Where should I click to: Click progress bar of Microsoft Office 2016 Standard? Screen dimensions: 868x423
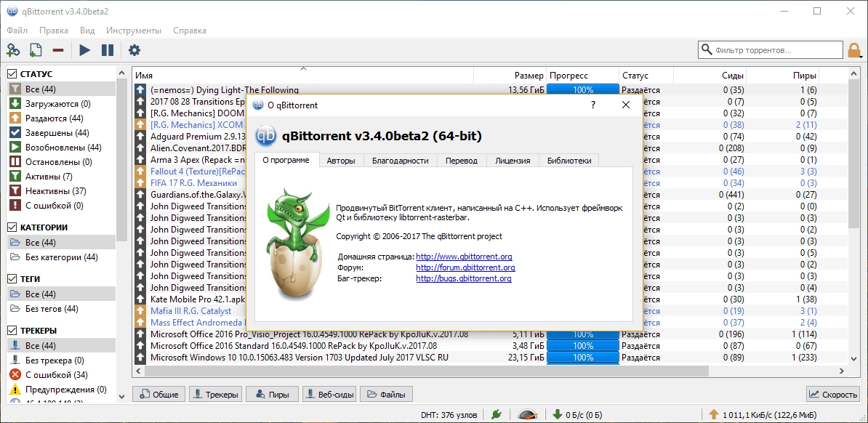coord(583,346)
